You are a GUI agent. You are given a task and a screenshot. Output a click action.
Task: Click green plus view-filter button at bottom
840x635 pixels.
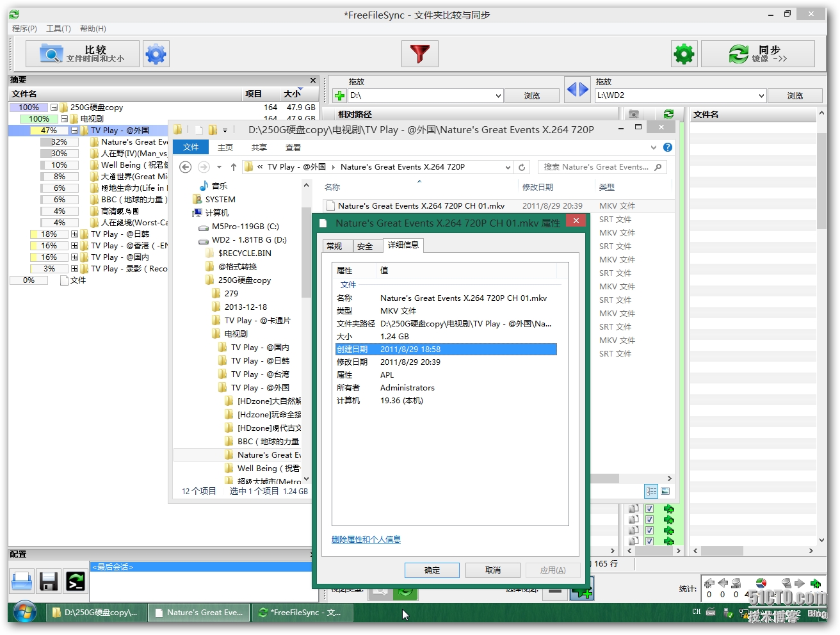click(582, 588)
